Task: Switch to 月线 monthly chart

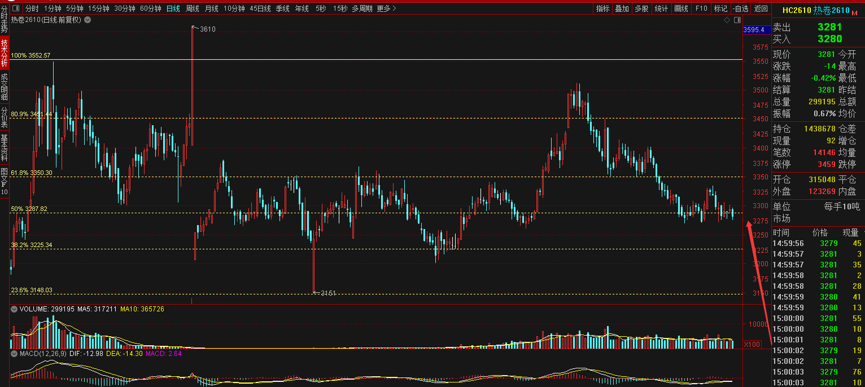Action: (x=211, y=8)
